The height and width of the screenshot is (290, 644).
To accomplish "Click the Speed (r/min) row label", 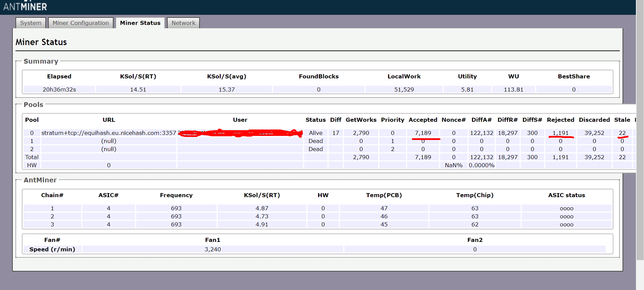I will pos(52,249).
